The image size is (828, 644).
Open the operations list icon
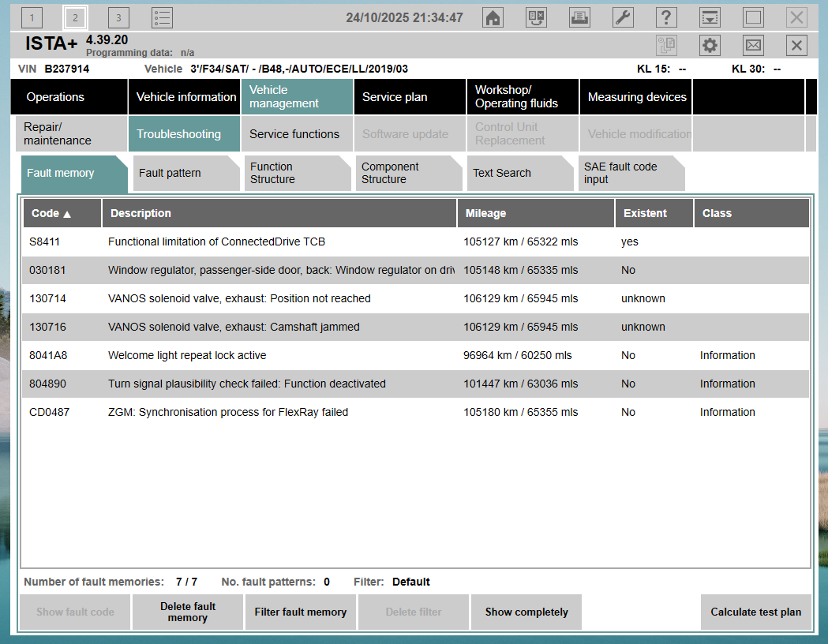click(162, 17)
